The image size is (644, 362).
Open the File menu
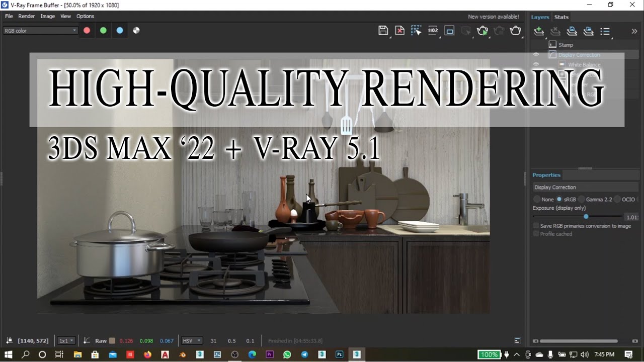(9, 16)
